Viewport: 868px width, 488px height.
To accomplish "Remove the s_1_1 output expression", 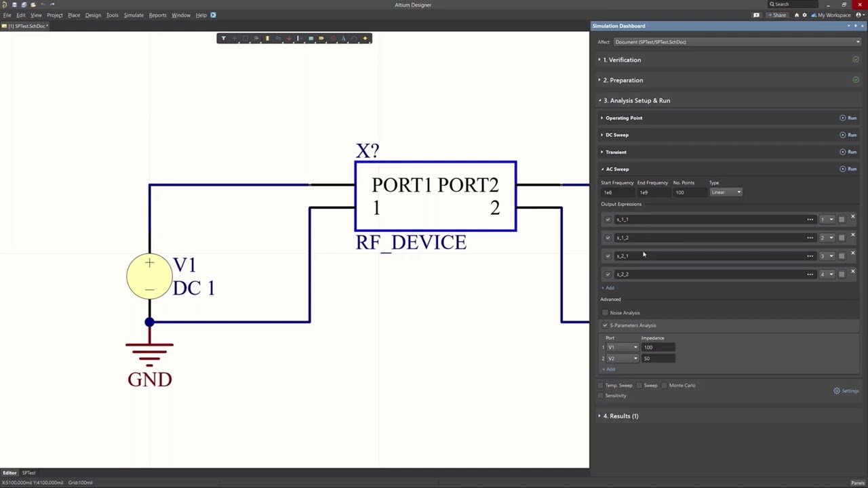I will [x=852, y=217].
